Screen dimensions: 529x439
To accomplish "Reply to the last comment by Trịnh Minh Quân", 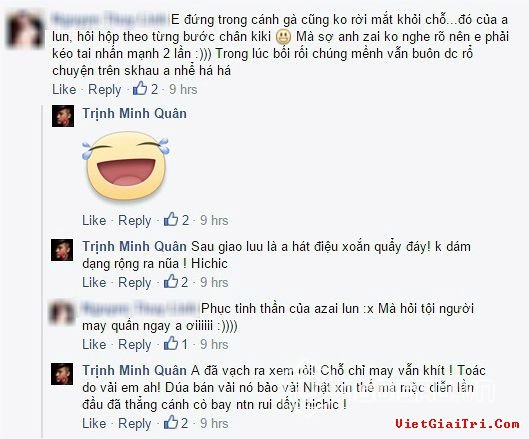I will pyautogui.click(x=135, y=423).
